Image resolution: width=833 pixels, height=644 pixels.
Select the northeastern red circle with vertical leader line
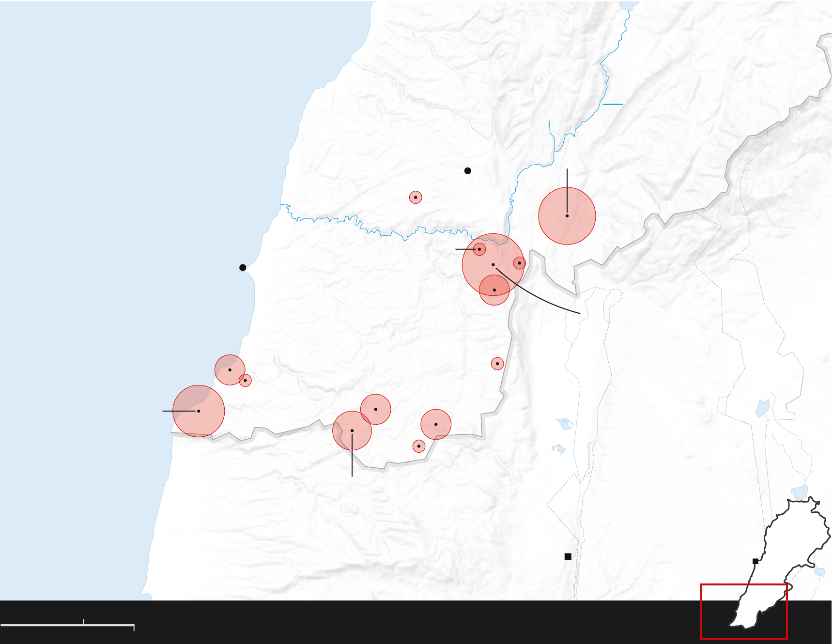pyautogui.click(x=567, y=216)
